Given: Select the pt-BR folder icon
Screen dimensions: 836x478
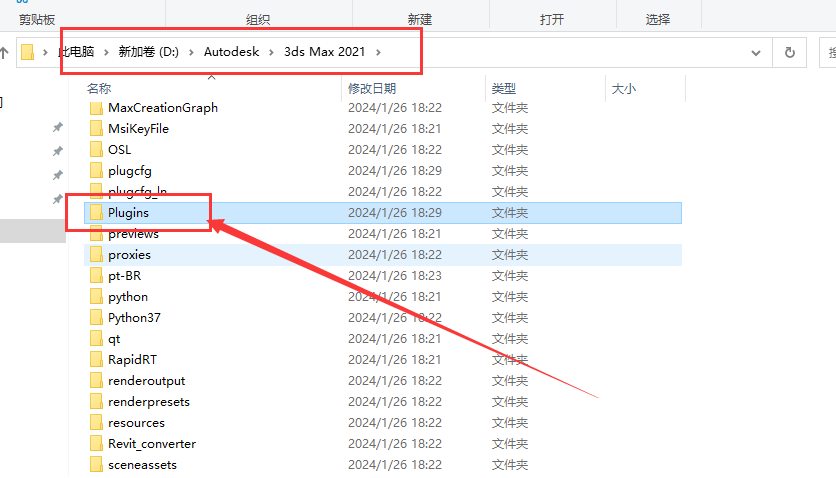Looking at the screenshot, I should pos(97,276).
